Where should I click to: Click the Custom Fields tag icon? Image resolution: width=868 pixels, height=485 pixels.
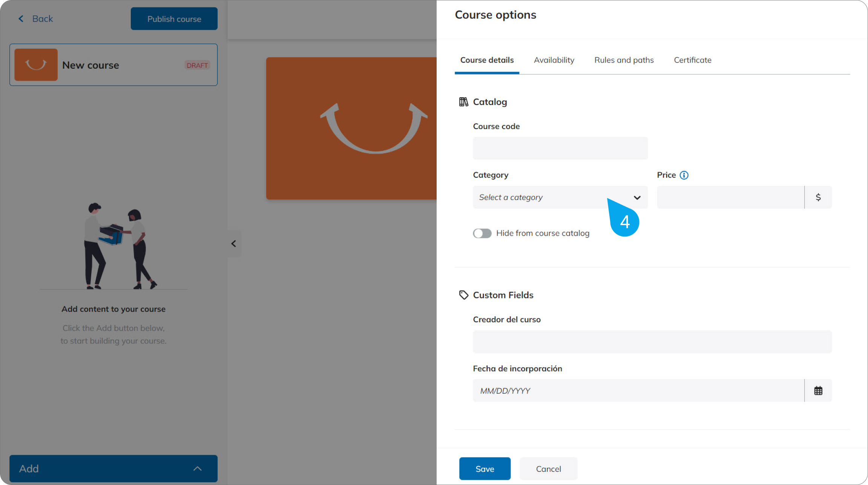click(x=463, y=295)
